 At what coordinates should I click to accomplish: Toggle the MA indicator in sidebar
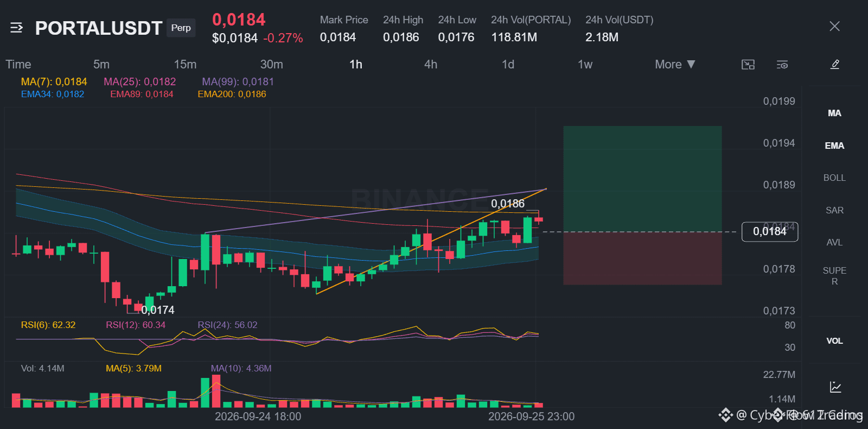tap(834, 113)
